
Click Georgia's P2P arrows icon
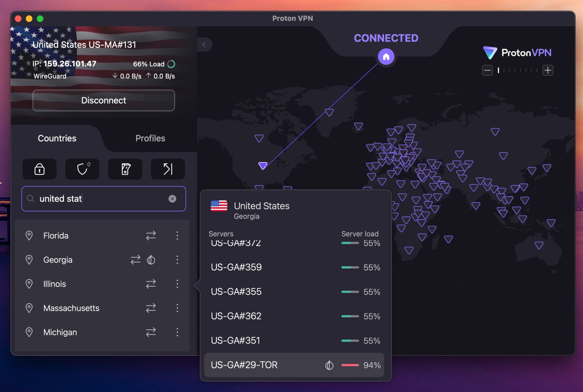(135, 260)
